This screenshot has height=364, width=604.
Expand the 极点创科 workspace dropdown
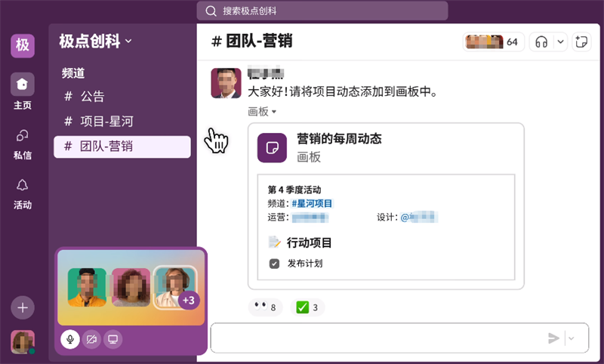[x=95, y=42]
